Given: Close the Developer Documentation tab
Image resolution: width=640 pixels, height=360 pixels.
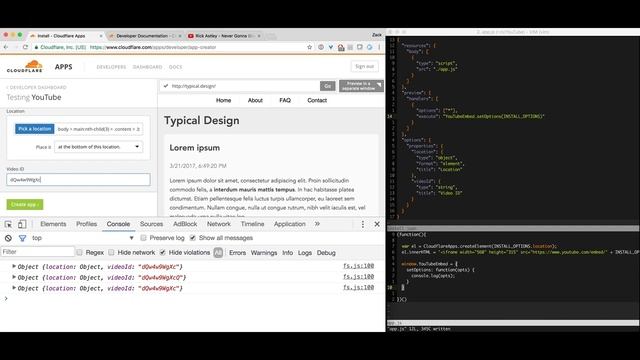Looking at the screenshot, I should pyautogui.click(x=180, y=36).
